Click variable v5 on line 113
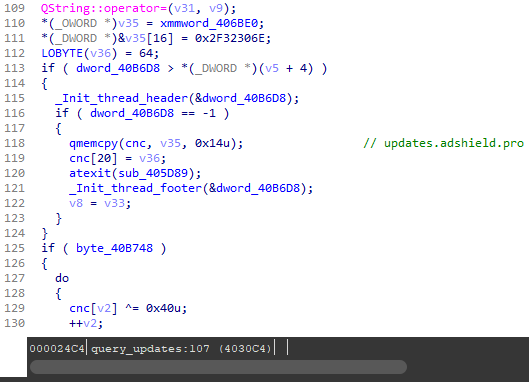Viewport: 529px width, 382px height. click(272, 68)
